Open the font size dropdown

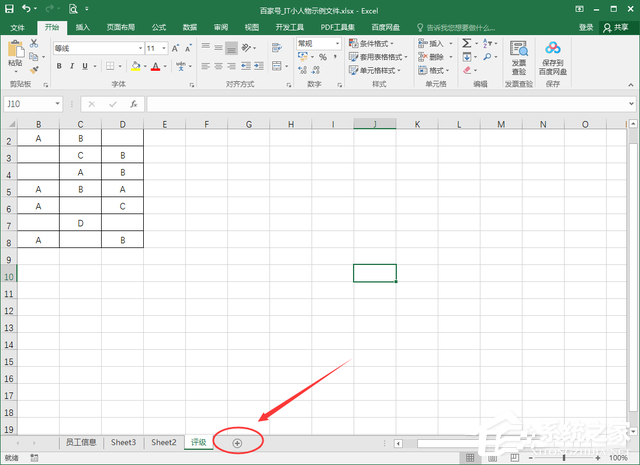(165, 48)
